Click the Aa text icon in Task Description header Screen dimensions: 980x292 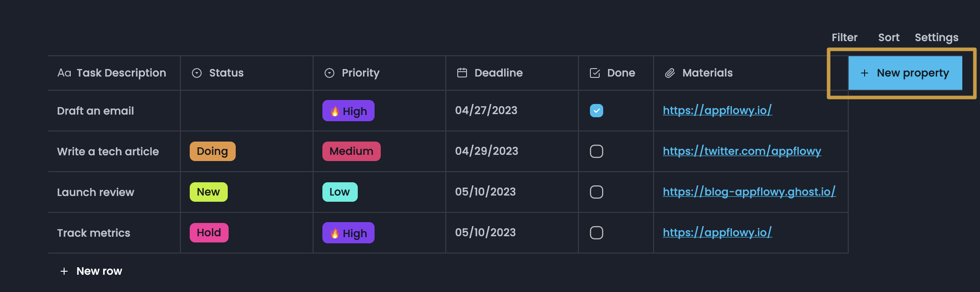click(64, 73)
